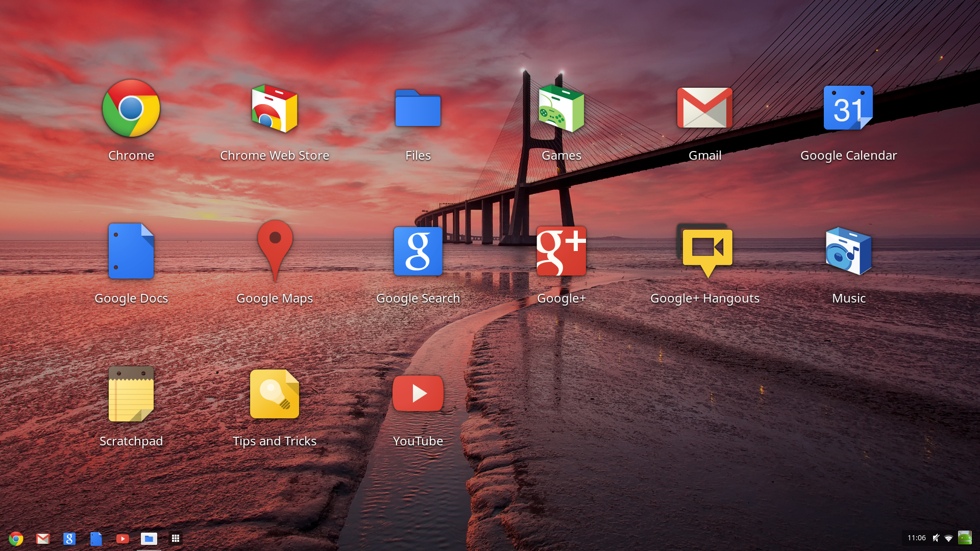
Task: Launch Scratchpad app
Action: coord(131,393)
